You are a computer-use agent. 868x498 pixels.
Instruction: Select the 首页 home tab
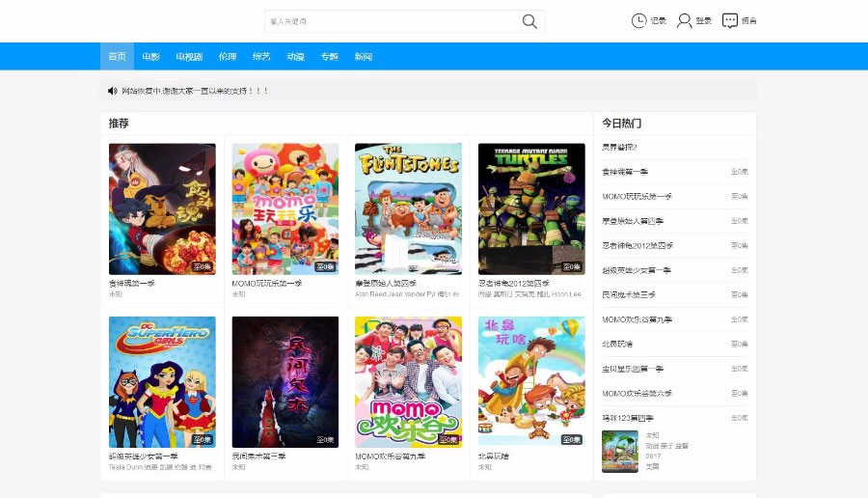tap(117, 57)
